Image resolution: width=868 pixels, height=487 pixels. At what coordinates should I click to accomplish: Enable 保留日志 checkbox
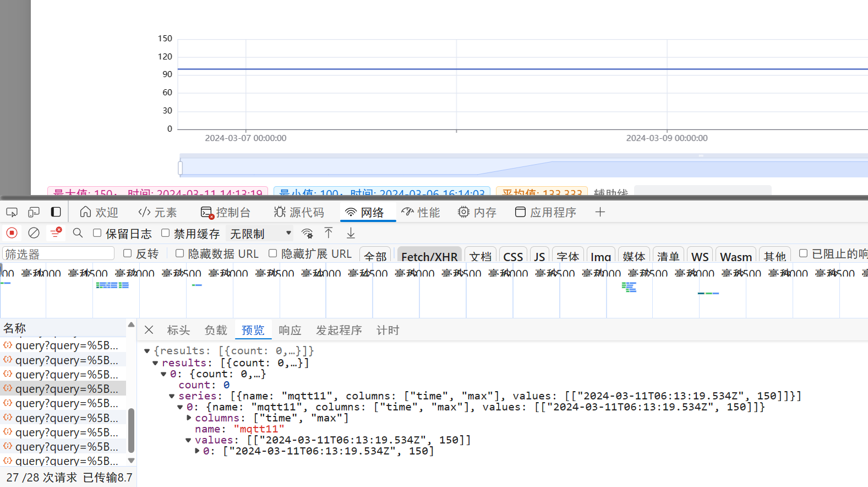point(97,233)
